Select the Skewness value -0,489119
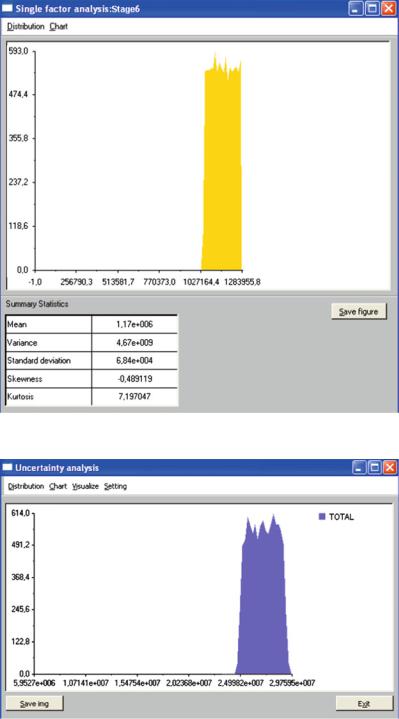 [135, 379]
